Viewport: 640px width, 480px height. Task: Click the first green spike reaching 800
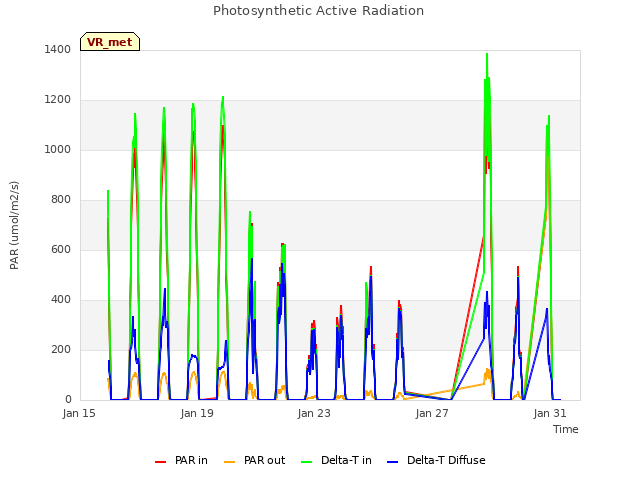point(108,191)
